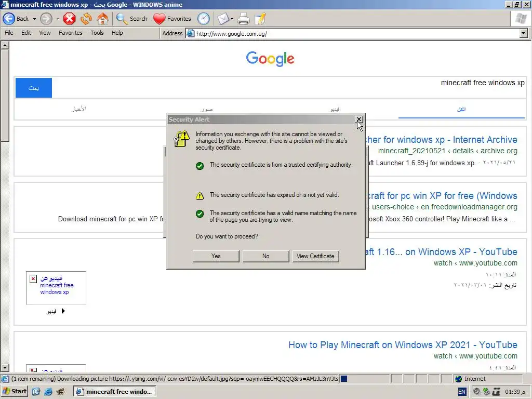The image size is (532, 399).
Task: Open the 1.16 on Windows XP YouTube link
Action: coord(442,252)
